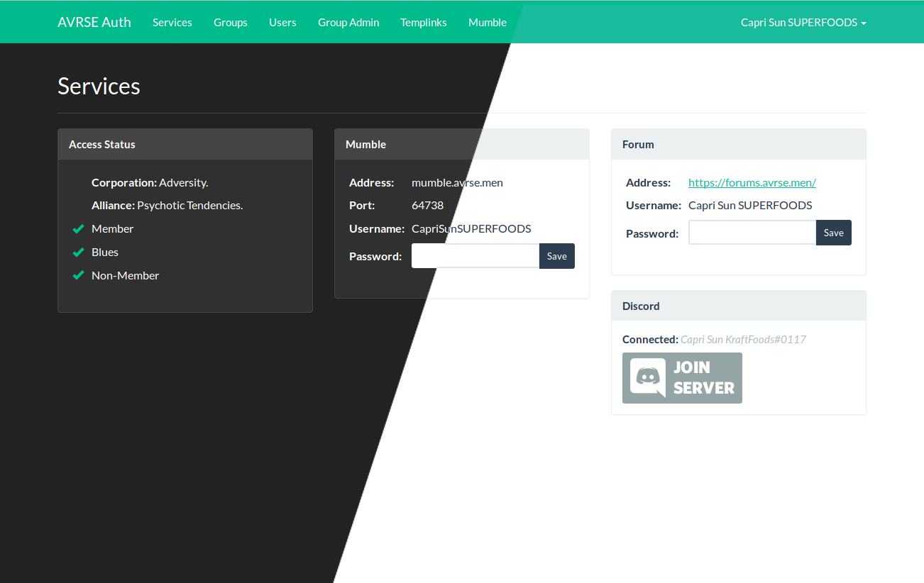Click the Discord Connected: label
This screenshot has height=583, width=924.
point(650,339)
